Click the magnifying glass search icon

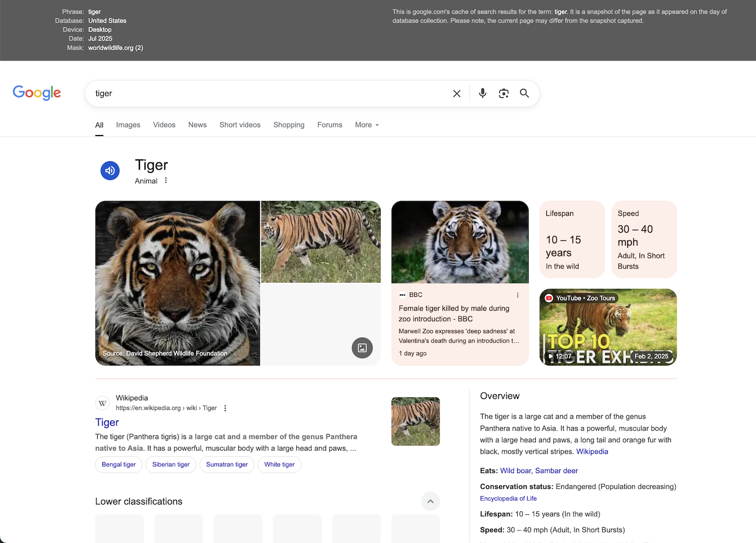(524, 93)
